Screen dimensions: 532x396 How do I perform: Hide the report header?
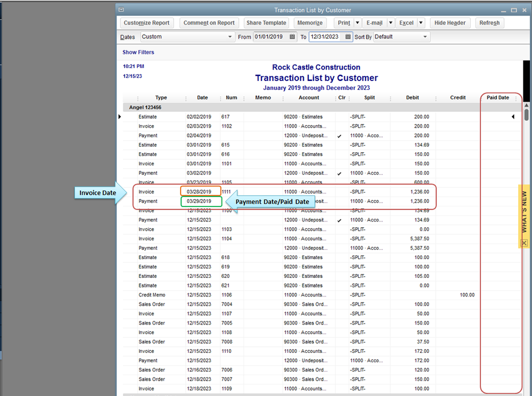450,23
